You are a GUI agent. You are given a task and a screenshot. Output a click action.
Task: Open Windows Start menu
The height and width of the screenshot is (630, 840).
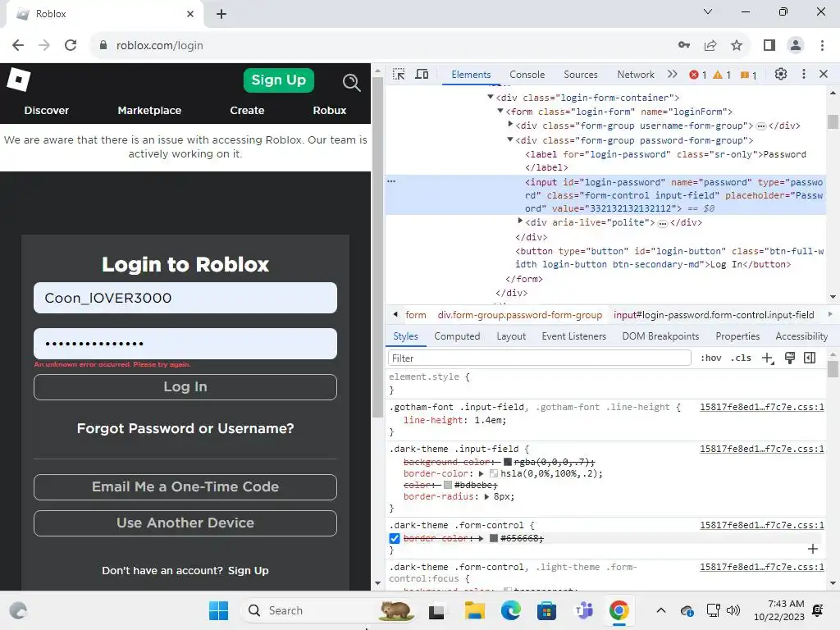tap(218, 610)
